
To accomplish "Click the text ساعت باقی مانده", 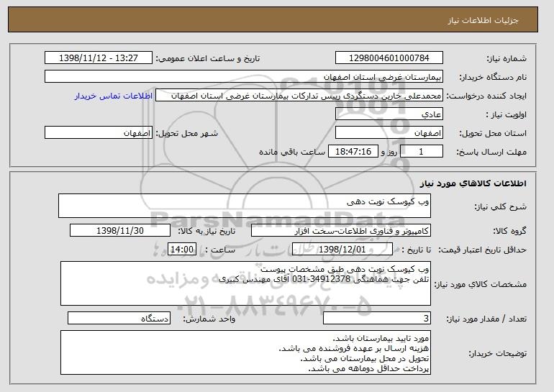I will click(292, 152).
